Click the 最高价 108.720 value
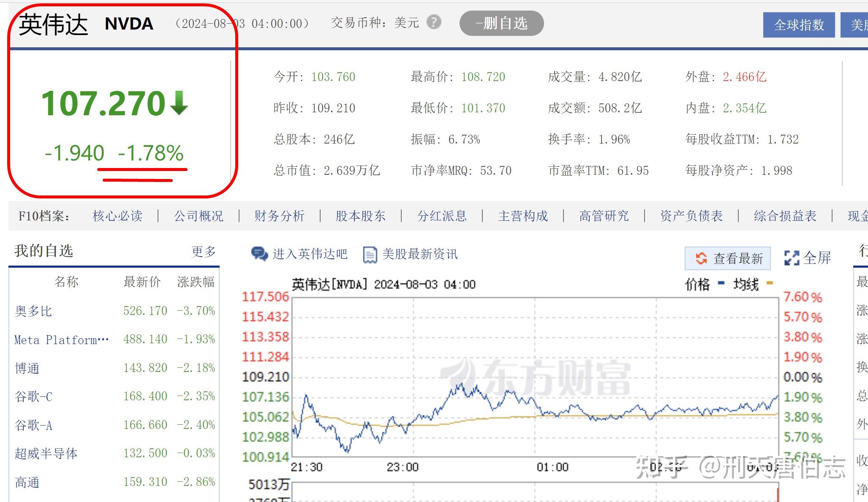This screenshot has width=868, height=502. [483, 77]
